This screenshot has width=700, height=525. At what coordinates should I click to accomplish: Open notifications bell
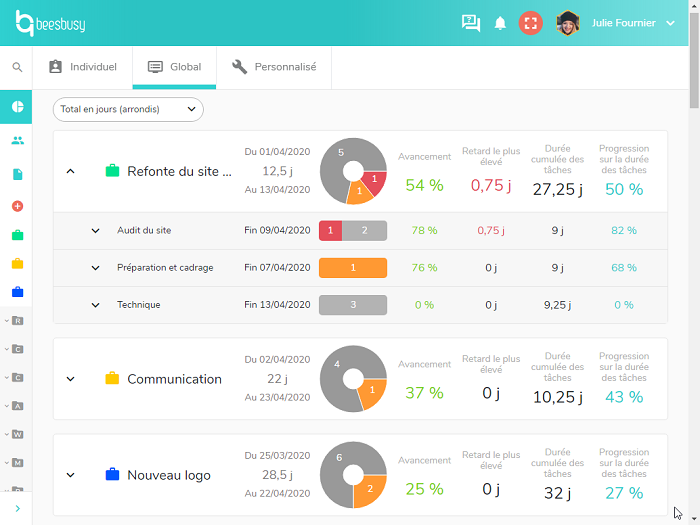coord(500,23)
